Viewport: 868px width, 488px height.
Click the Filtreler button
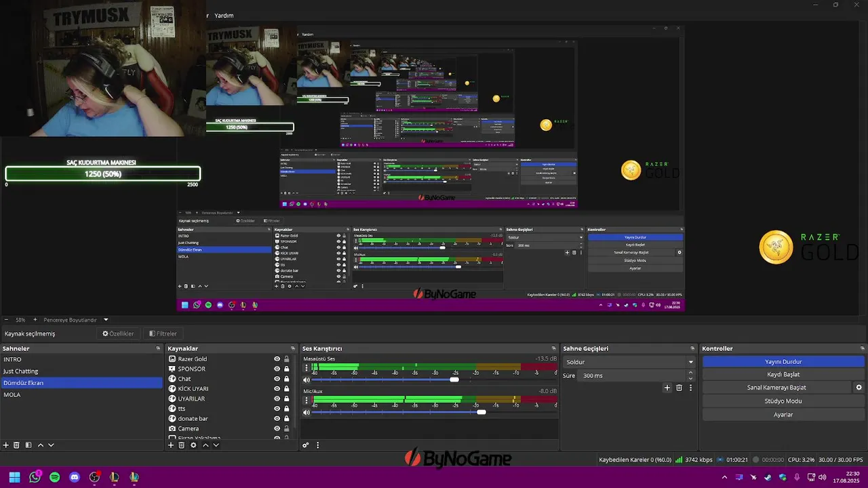click(x=163, y=333)
